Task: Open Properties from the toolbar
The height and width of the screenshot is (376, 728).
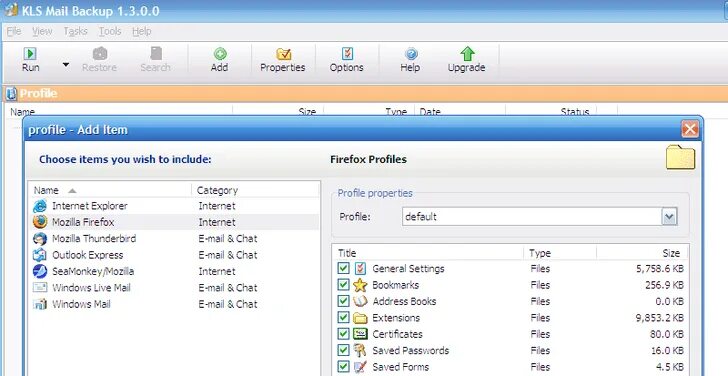Action: [x=283, y=60]
